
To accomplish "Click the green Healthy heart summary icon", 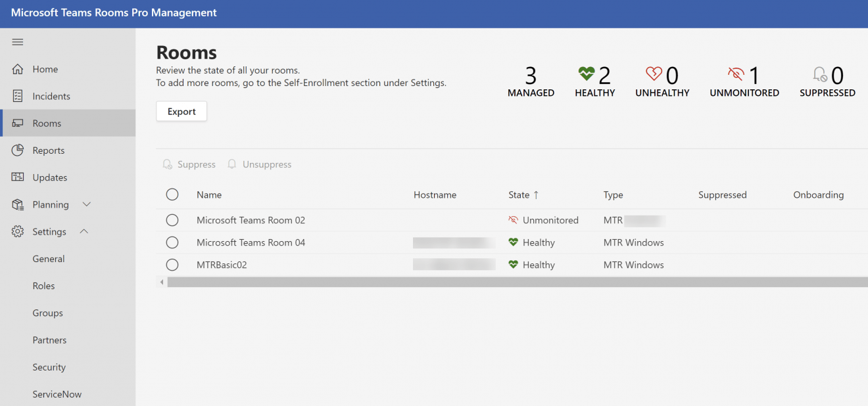I will point(586,74).
